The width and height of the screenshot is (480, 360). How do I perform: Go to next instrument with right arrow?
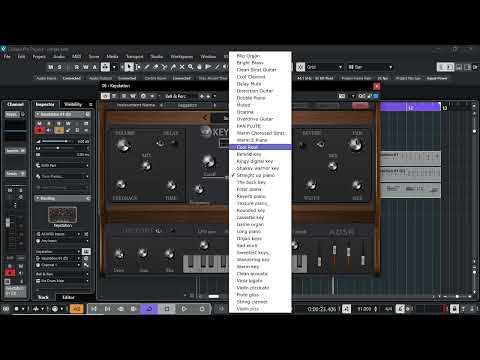pos(214,105)
